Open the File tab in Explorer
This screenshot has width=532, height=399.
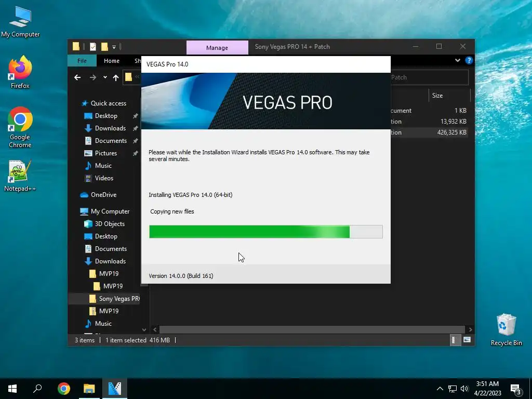[82, 61]
